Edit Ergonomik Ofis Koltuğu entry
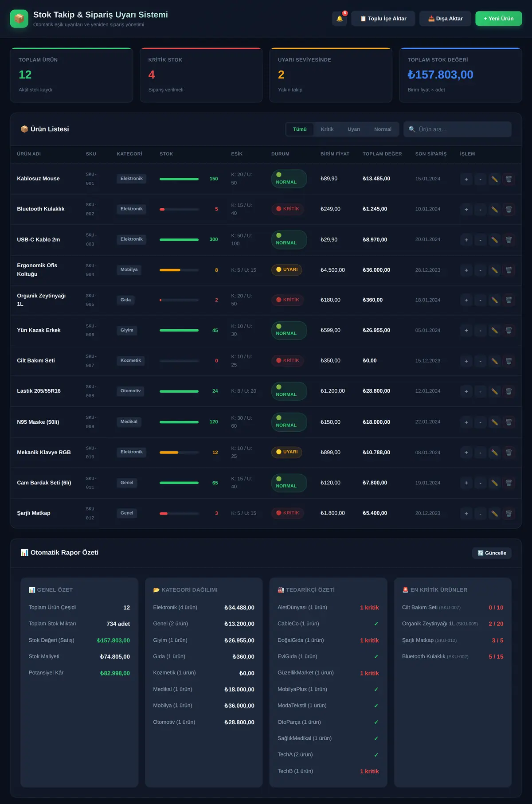 [x=494, y=270]
